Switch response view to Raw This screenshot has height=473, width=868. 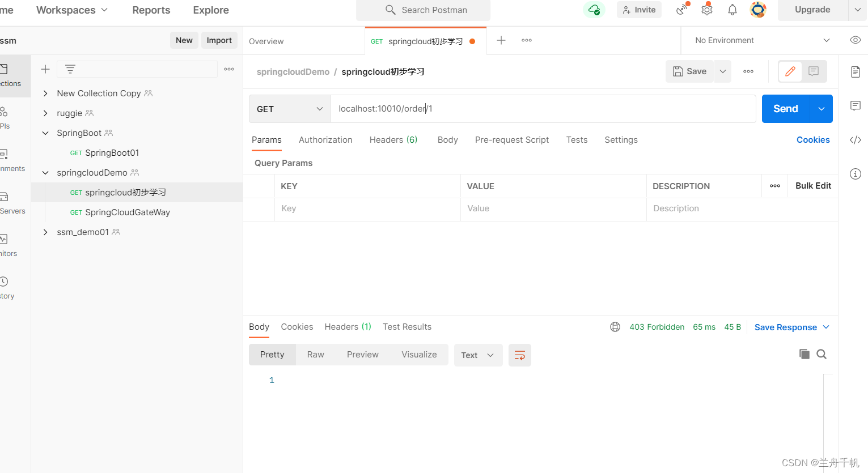316,355
